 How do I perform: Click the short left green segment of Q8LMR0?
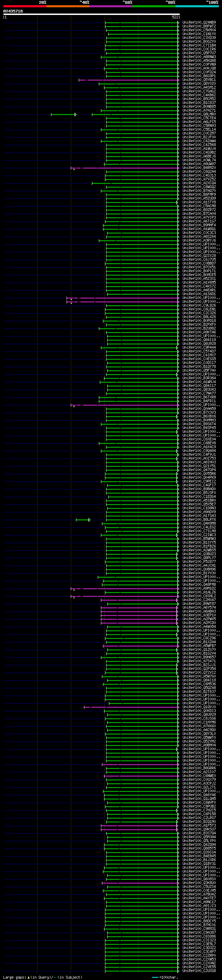(x=64, y=114)
